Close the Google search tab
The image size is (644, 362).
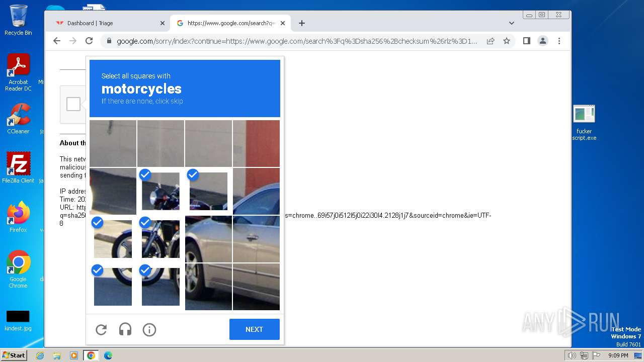[283, 23]
